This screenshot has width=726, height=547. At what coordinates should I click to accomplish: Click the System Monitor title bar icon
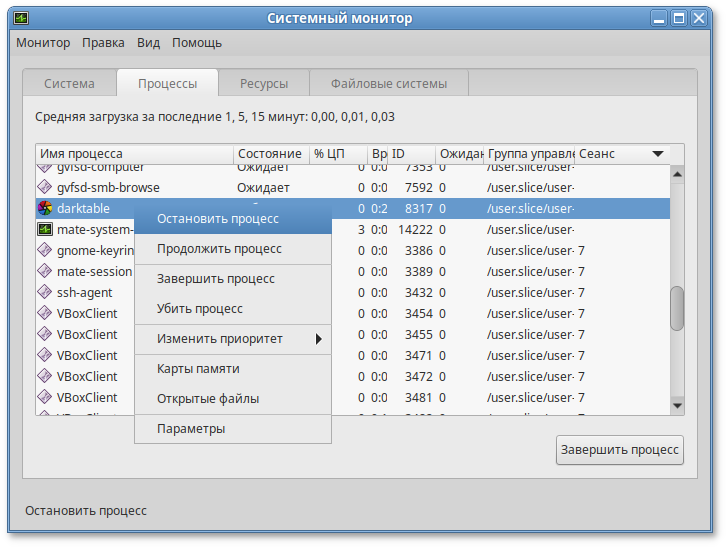(x=21, y=18)
